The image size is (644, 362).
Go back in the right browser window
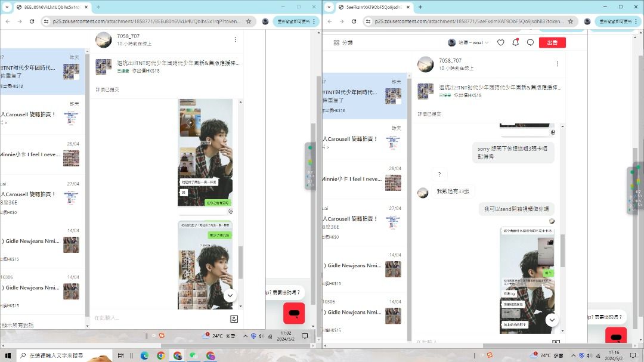pyautogui.click(x=330, y=21)
